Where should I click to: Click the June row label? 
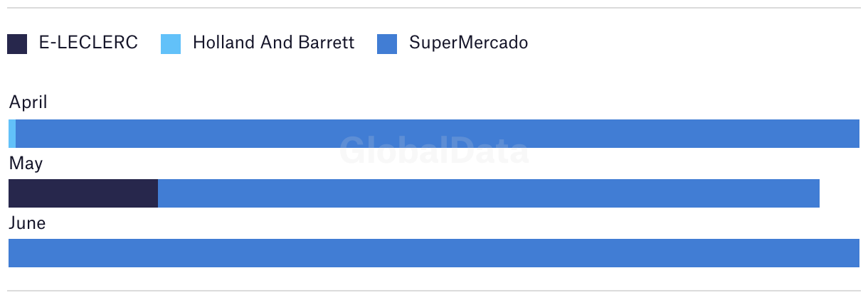27,223
